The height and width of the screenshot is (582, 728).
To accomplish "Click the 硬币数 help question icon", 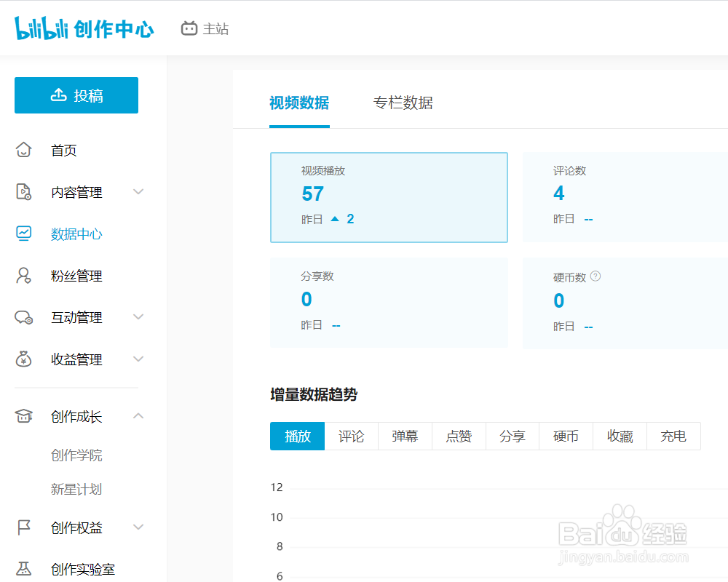I will pos(596,276).
